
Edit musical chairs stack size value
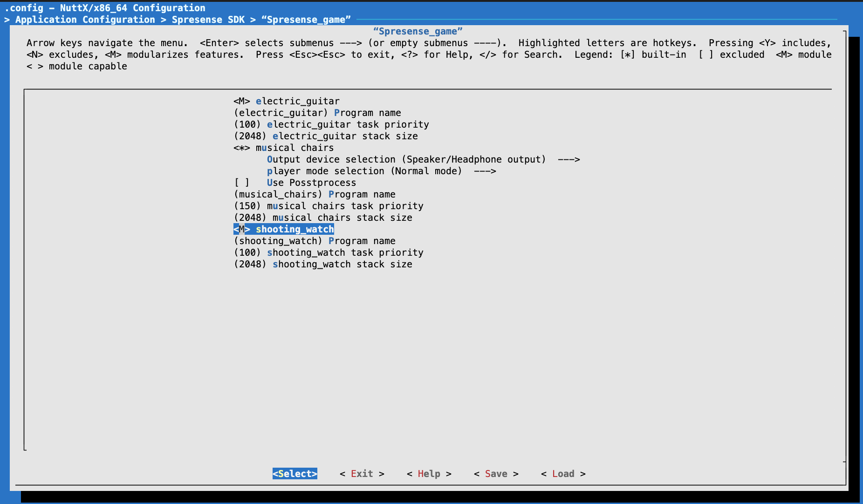point(322,218)
